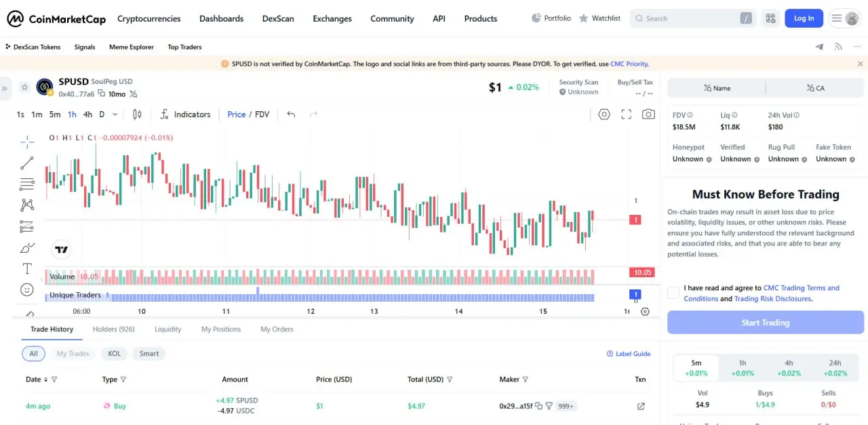Image resolution: width=868 pixels, height=425 pixels.
Task: Switch to the My Orders tab
Action: (x=277, y=329)
